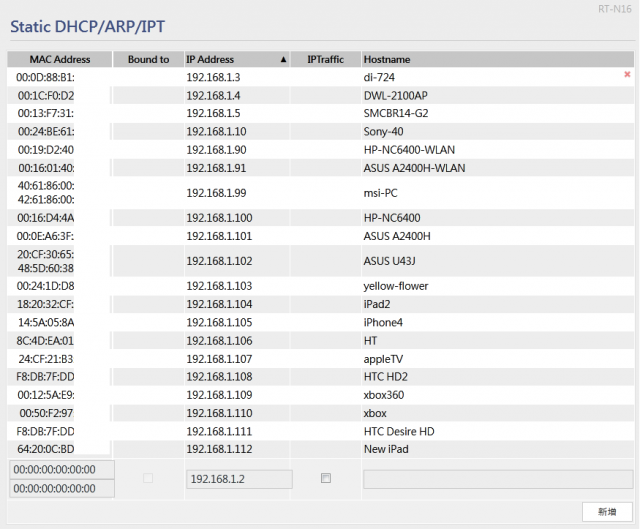The width and height of the screenshot is (640, 529).
Task: Select the ASUS U43J hostname
Action: [389, 261]
